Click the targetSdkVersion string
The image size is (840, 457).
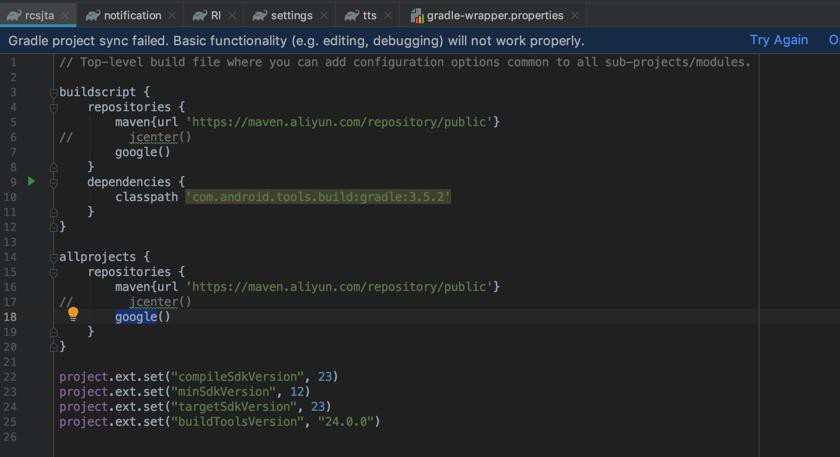pyautogui.click(x=235, y=407)
